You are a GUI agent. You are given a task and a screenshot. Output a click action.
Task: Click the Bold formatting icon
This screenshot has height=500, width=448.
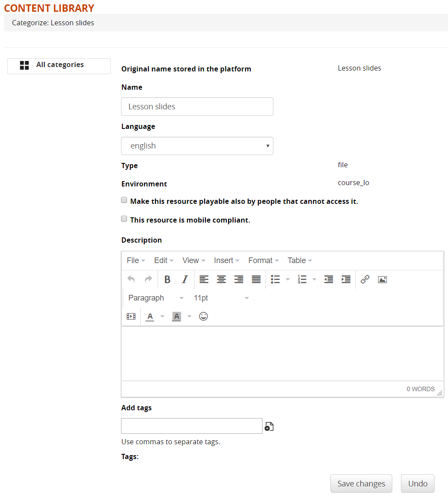167,280
